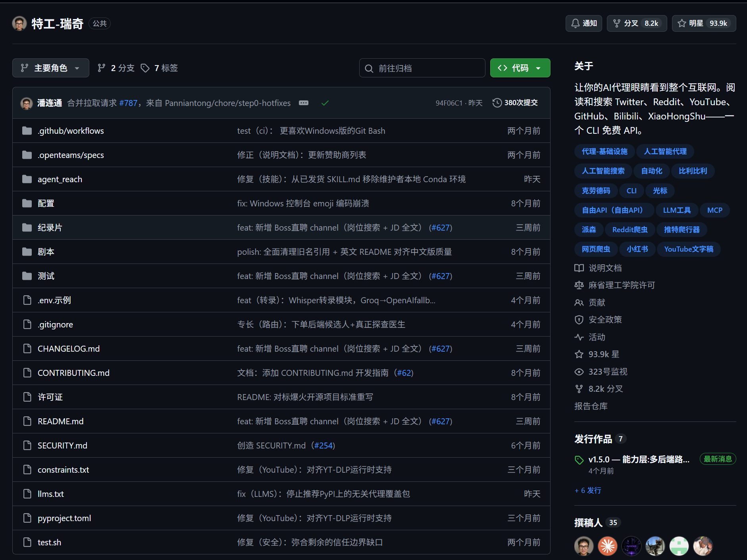Click folder icon for 剧本
Viewport: 747px width, 560px height.
coord(27,252)
